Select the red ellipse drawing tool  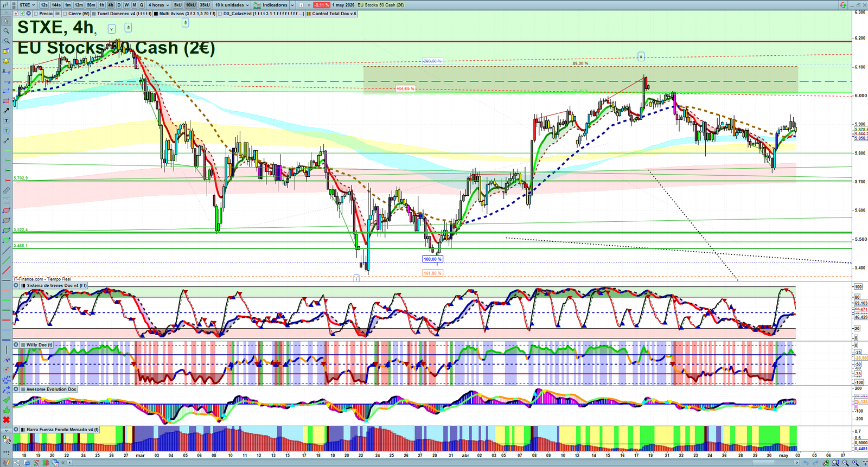pyautogui.click(x=6, y=210)
